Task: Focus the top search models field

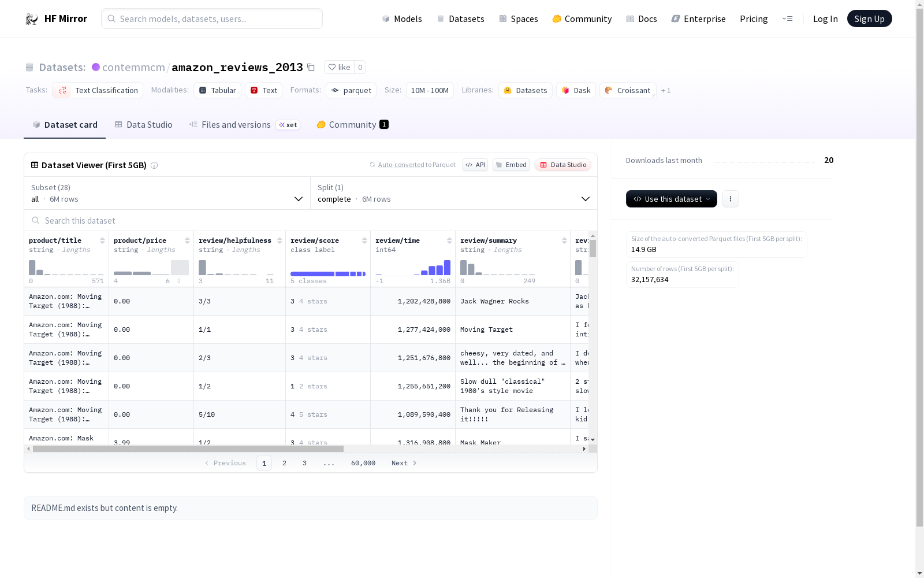Action: click(x=212, y=18)
